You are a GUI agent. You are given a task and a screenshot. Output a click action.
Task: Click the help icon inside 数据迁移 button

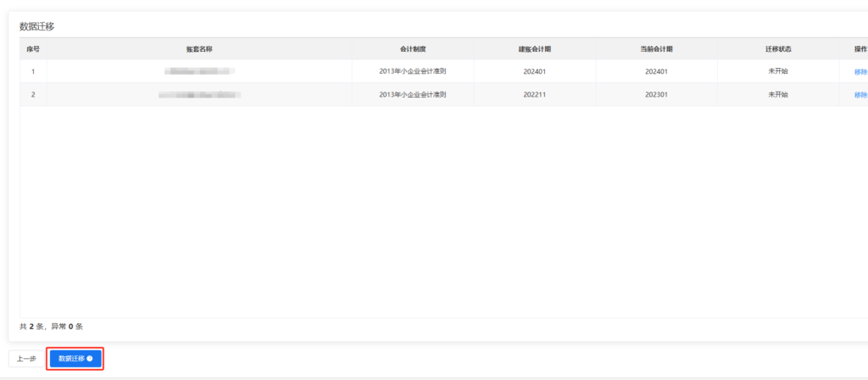[x=90, y=359]
